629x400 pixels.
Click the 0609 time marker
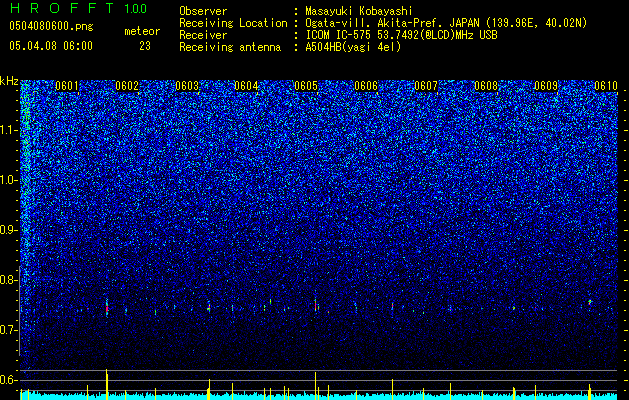pos(546,86)
